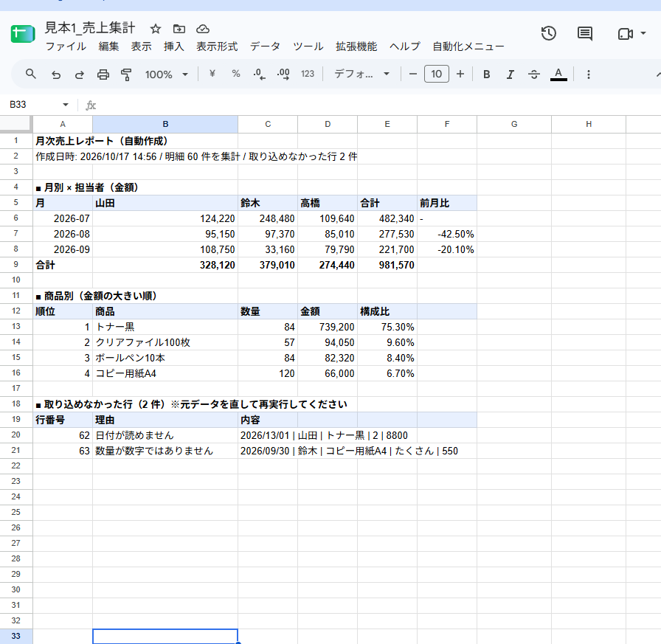Expand the meeting options arrow

643,33
